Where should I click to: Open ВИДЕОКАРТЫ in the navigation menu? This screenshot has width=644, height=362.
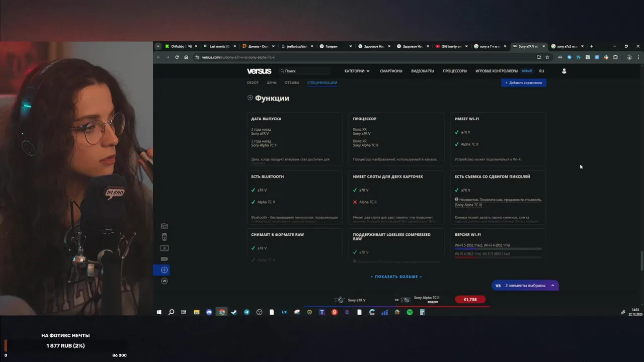(x=423, y=71)
